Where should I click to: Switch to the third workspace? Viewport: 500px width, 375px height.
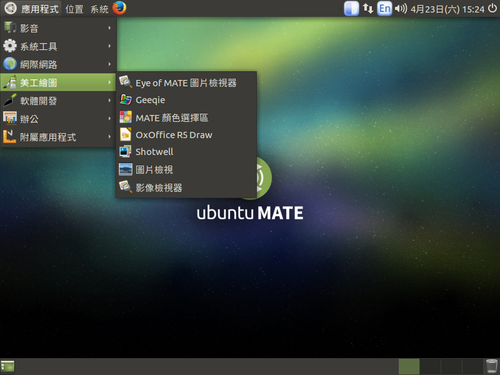click(451, 367)
